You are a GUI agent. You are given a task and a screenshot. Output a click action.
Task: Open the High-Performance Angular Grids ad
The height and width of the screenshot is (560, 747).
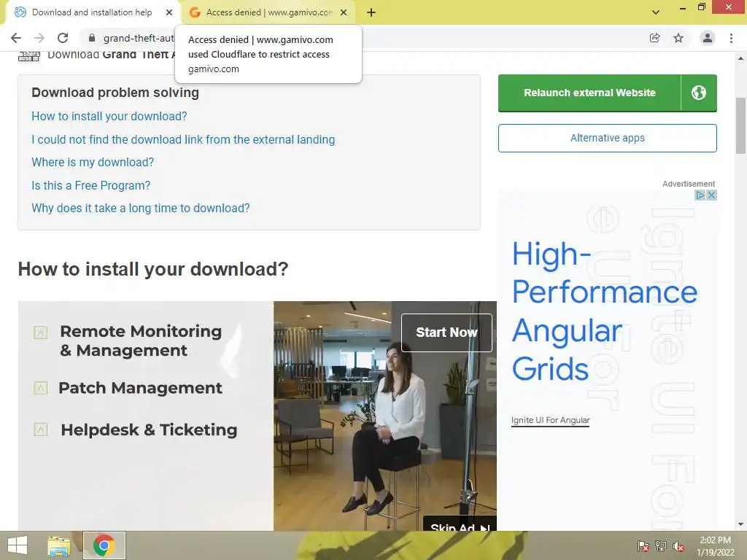[604, 312]
